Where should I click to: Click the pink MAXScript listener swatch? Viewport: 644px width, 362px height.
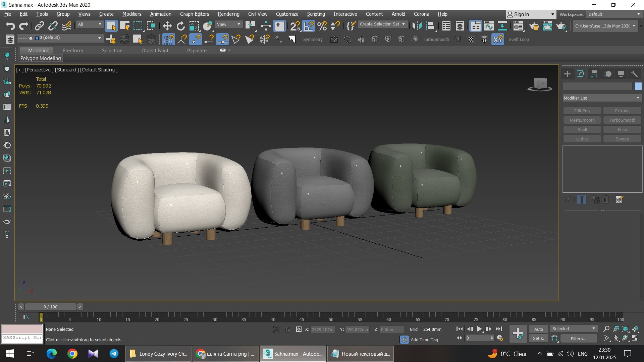[x=22, y=329]
